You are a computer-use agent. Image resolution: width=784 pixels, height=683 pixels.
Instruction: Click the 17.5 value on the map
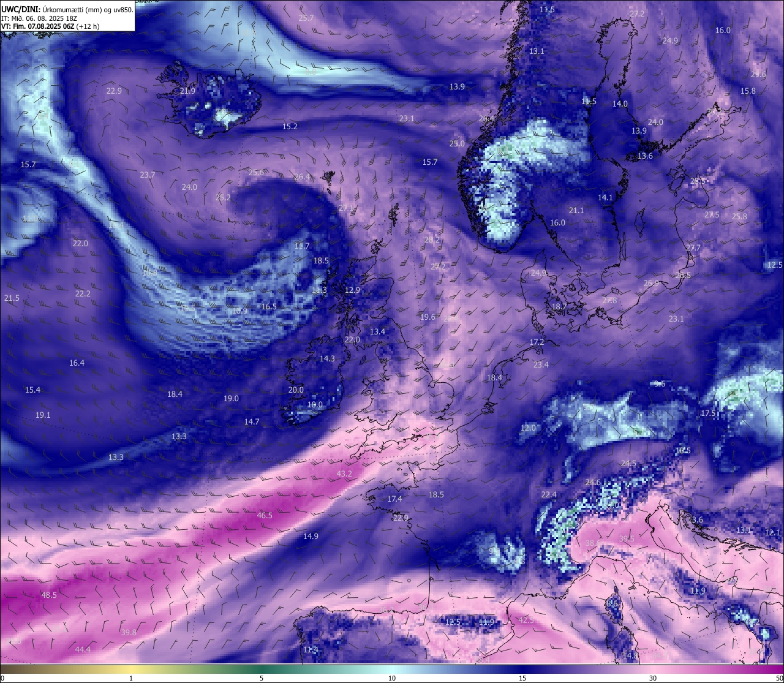[x=708, y=413]
